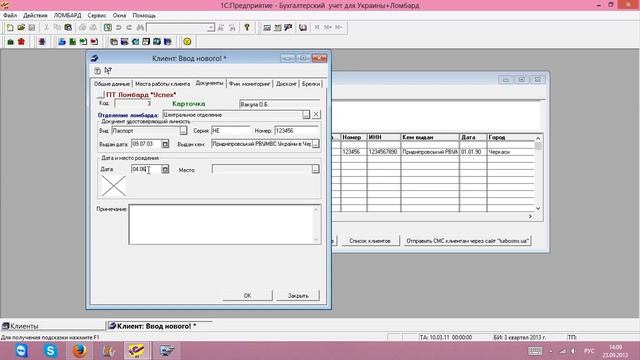Open calendar picker for birth Дата field
The image size is (640, 360).
pyautogui.click(x=165, y=169)
